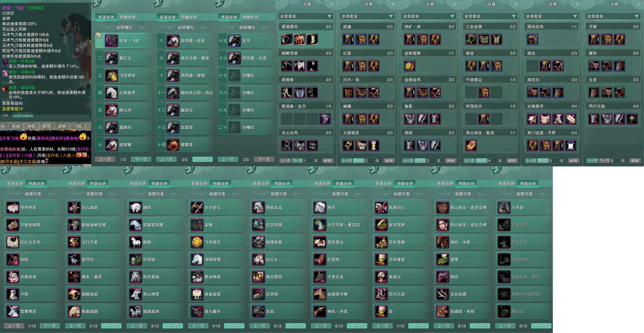Select the 西风瘦·追星 mount icon

[173, 41]
